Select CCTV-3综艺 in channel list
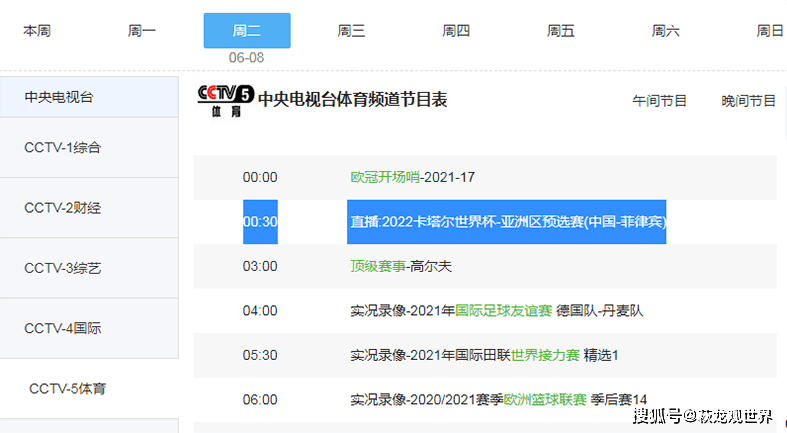Image resolution: width=787 pixels, height=433 pixels. (62, 268)
